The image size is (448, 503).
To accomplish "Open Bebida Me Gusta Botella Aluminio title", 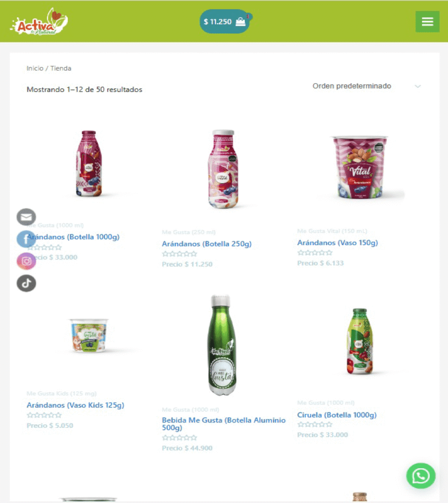I will click(x=224, y=424).
